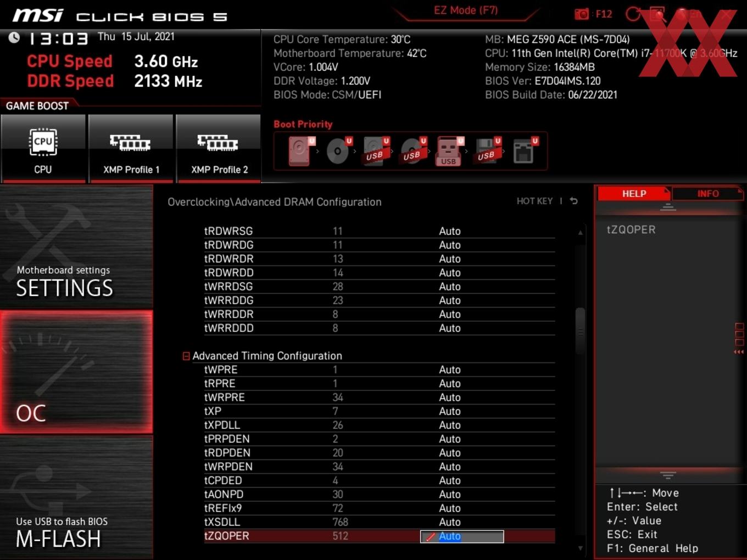Open the tXPDLL Auto value

point(449,425)
